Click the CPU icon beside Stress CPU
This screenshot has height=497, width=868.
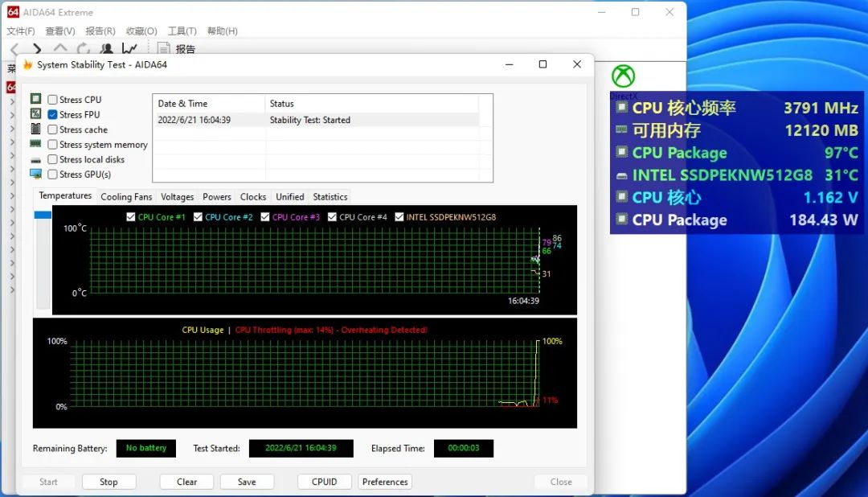[x=34, y=99]
